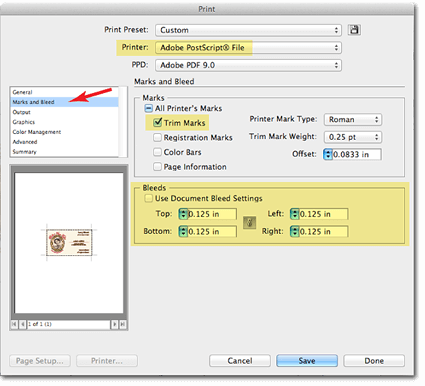Click the Done button
The image size is (425, 386).
pos(374,361)
